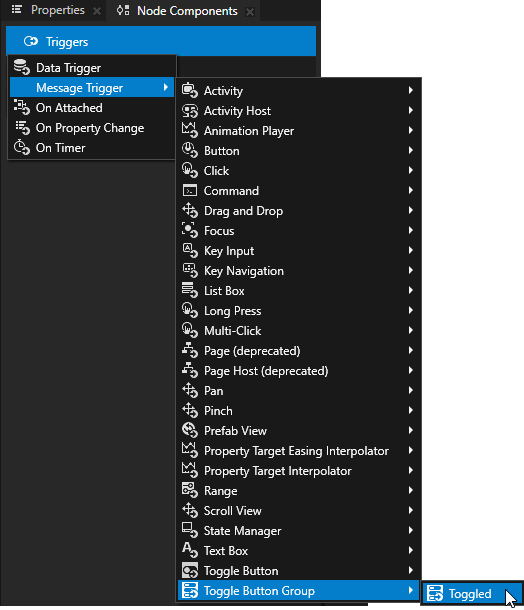Viewport: 524px width, 610px height.
Task: Open the Toggle Button Group entry
Action: [x=298, y=591]
